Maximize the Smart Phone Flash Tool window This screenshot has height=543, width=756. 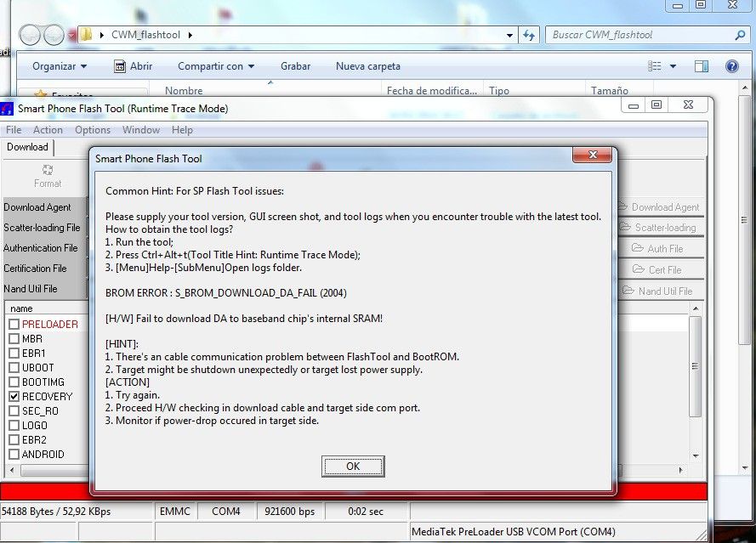coord(657,105)
